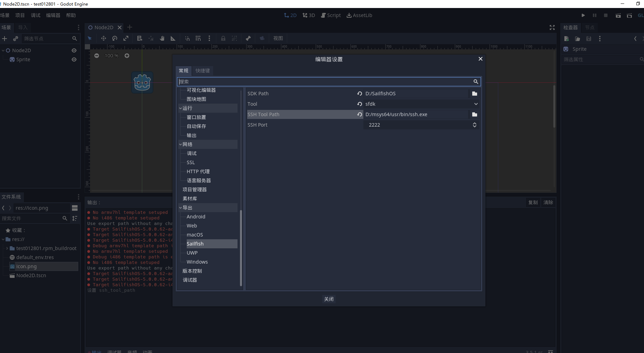Image resolution: width=644 pixels, height=353 pixels.
Task: Create a new resource in the Inspector
Action: click(x=566, y=39)
